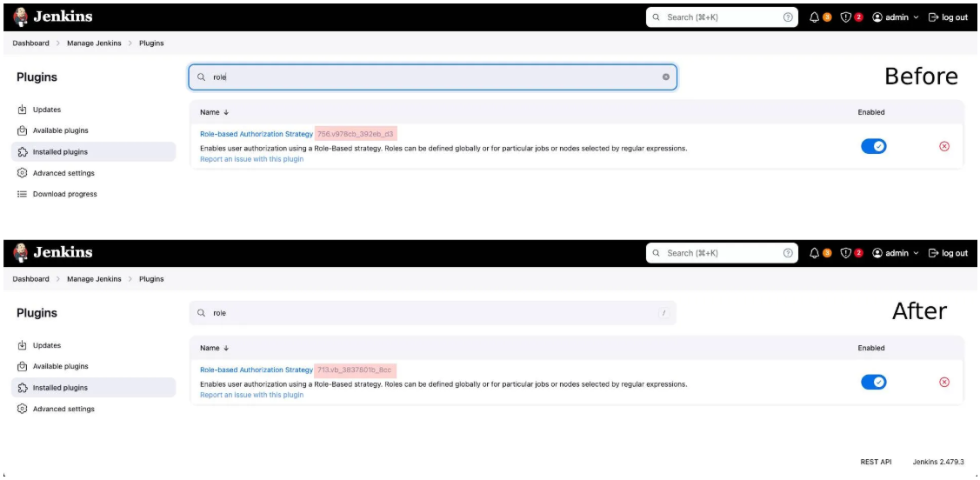The image size is (980, 480).
Task: Focus the Search (⌘+K) box in Before header
Action: coord(722,17)
